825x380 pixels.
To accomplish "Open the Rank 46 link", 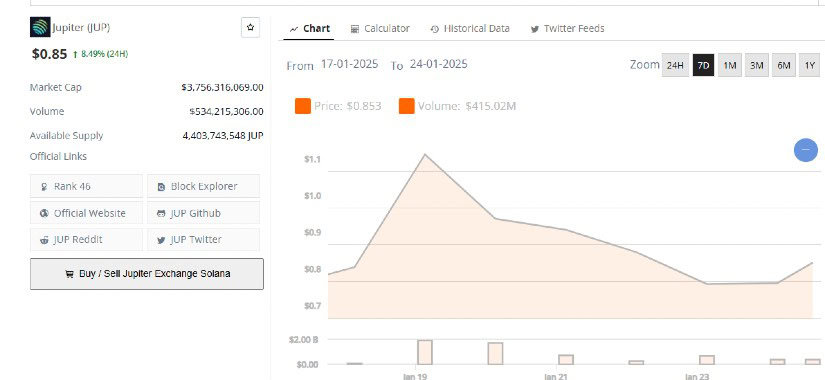I will pyautogui.click(x=86, y=186).
